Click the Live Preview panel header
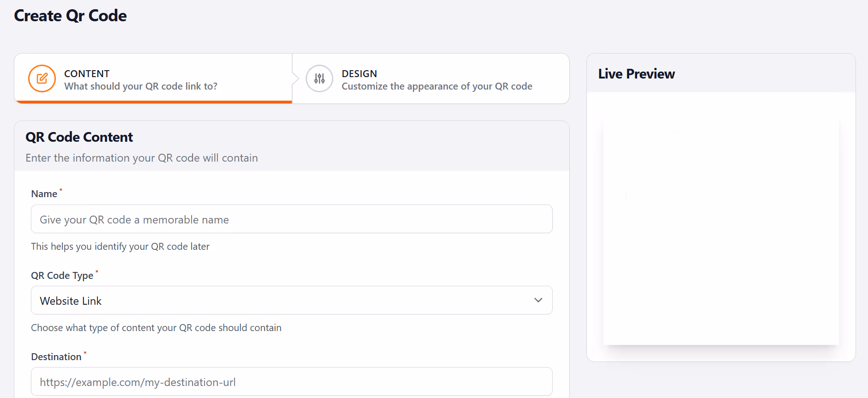 (x=636, y=73)
